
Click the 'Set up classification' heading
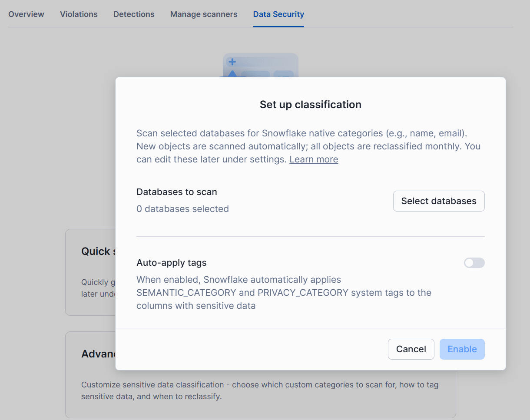click(x=311, y=105)
